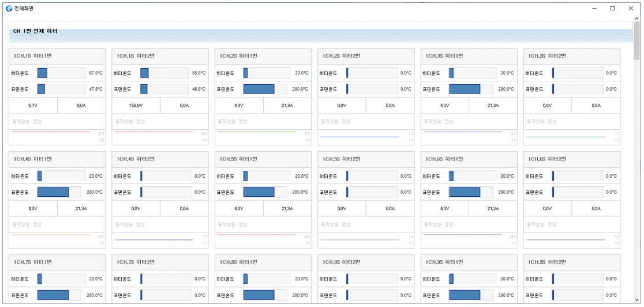Click 히터온도 bar in 1CH,4S 히터1번
The image size is (644, 307).
click(61, 176)
